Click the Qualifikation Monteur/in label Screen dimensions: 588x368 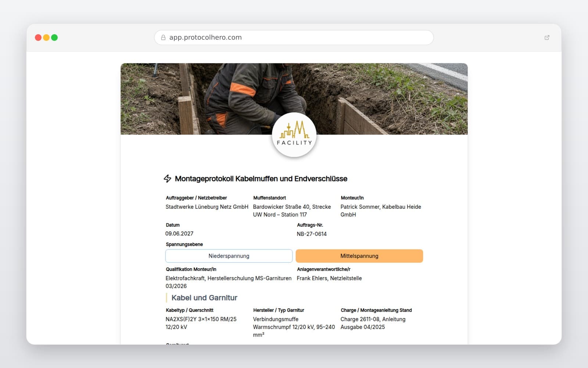191,269
